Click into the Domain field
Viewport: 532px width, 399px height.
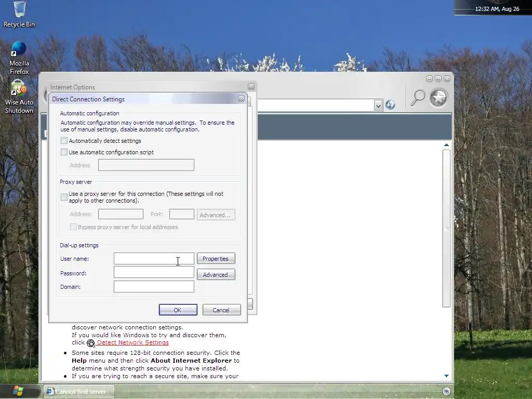tap(154, 286)
